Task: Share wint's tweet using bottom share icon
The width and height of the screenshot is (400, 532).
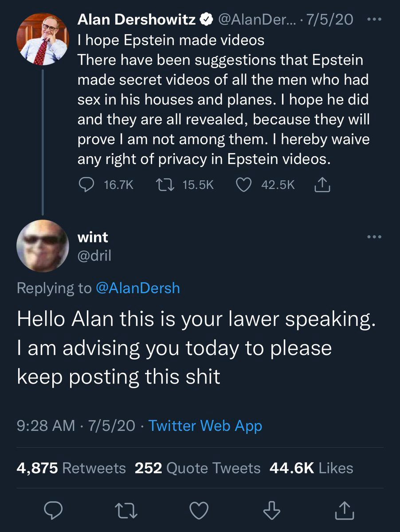Action: coord(345,511)
